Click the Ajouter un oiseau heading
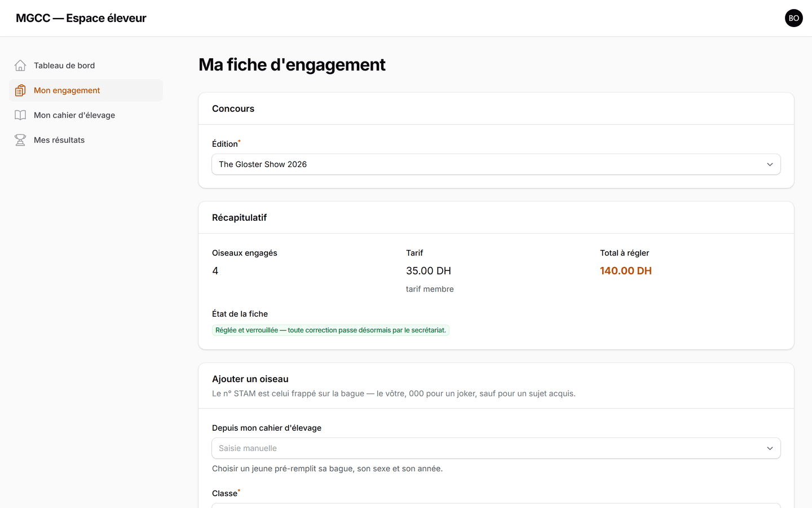 pos(250,379)
